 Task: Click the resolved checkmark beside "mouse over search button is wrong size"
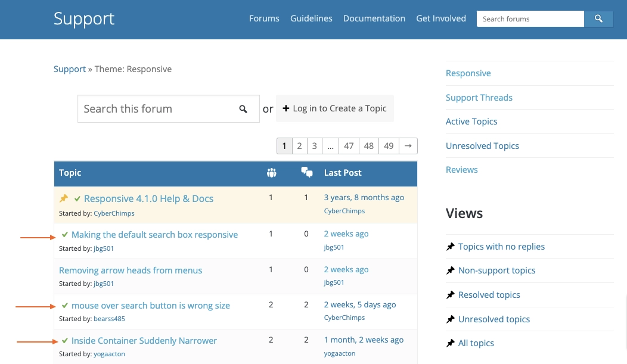(65, 305)
